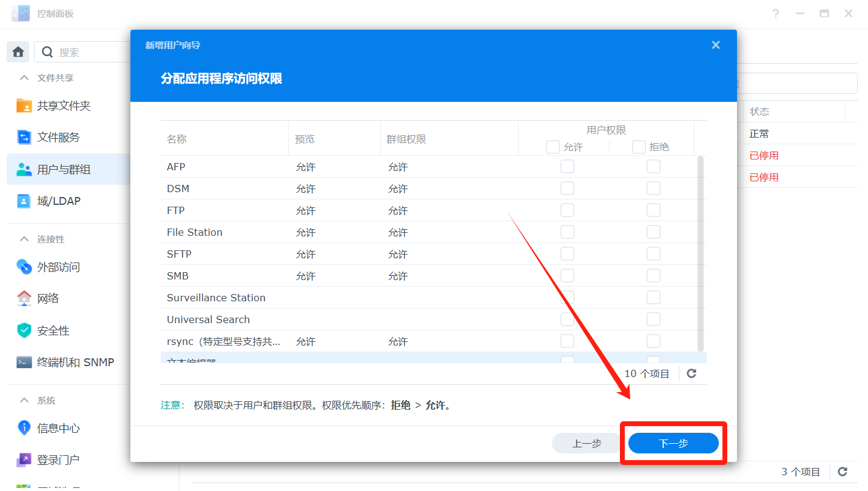Click the Next (下一步) button

673,444
